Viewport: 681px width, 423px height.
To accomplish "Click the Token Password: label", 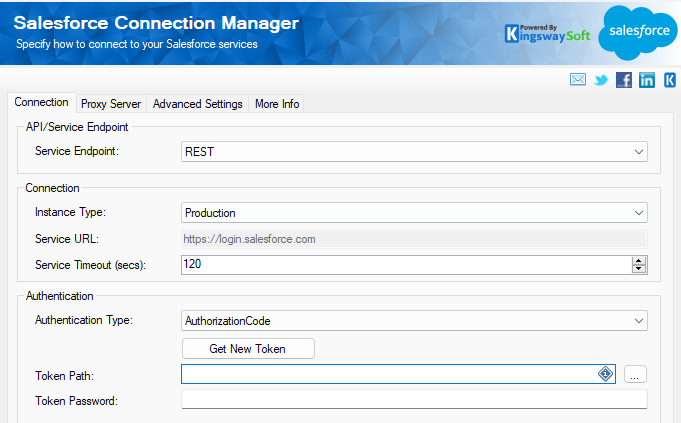I will coord(76,401).
